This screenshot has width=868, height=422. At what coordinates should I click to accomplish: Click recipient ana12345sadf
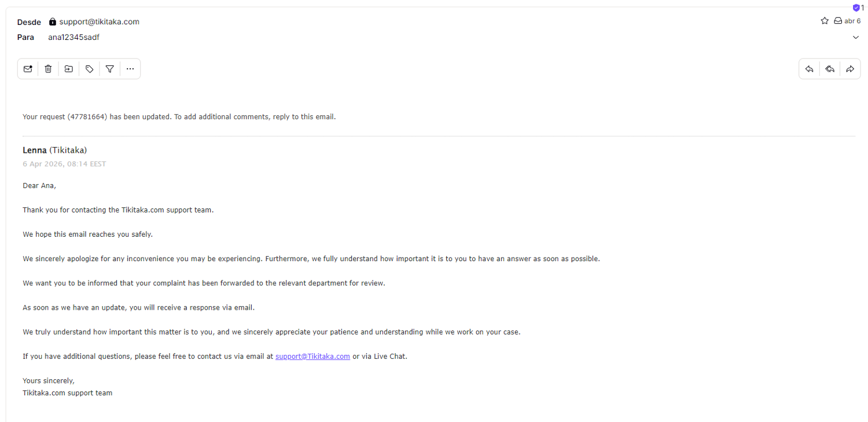click(74, 38)
